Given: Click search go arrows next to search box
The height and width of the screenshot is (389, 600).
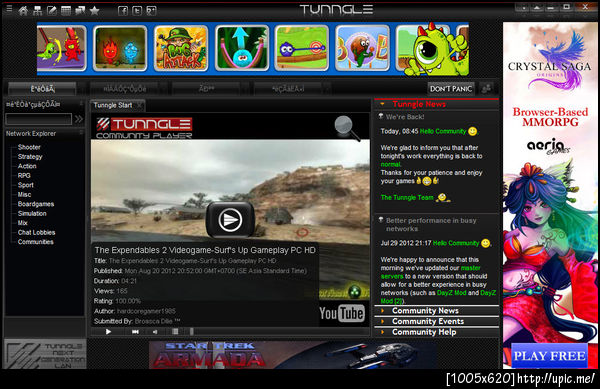Looking at the screenshot, I should (x=79, y=119).
